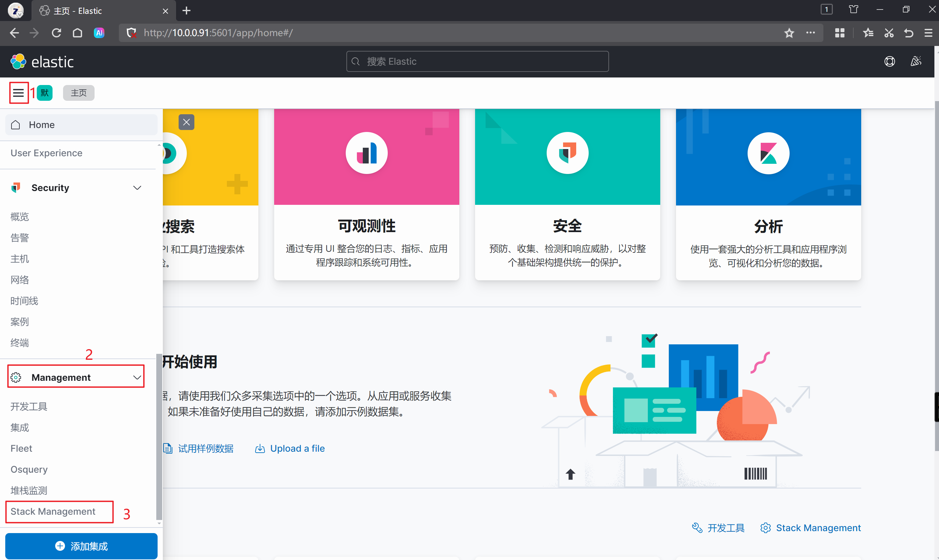Click the scissors screenshot tool icon
The height and width of the screenshot is (560, 939).
click(x=889, y=33)
